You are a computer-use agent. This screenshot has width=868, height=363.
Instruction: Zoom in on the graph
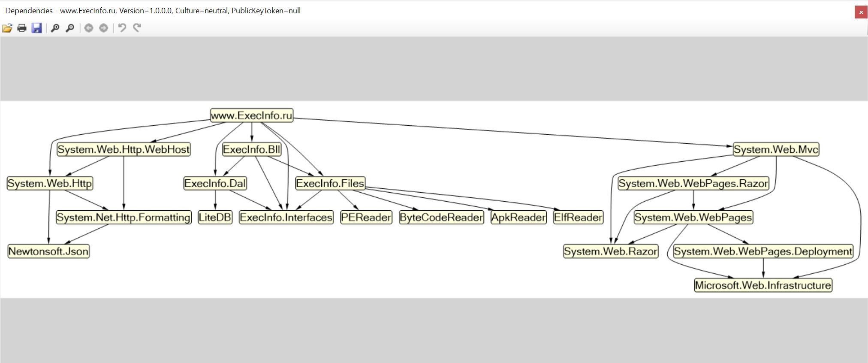point(55,28)
